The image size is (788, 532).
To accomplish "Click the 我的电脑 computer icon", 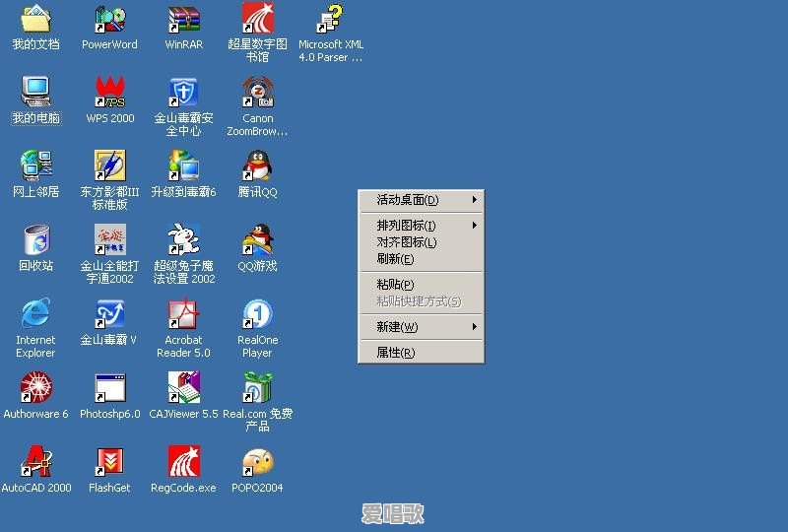I will [35, 92].
